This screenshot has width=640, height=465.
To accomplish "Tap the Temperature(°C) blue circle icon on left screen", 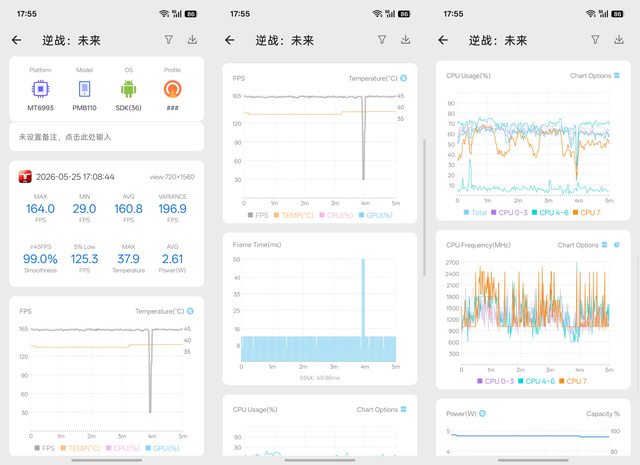I will coord(190,311).
